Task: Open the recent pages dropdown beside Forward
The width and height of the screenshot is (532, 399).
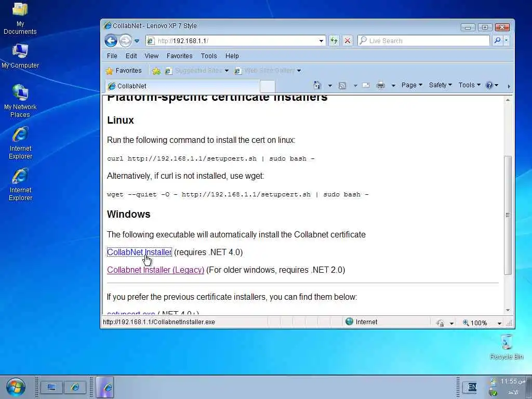Action: pyautogui.click(x=137, y=41)
